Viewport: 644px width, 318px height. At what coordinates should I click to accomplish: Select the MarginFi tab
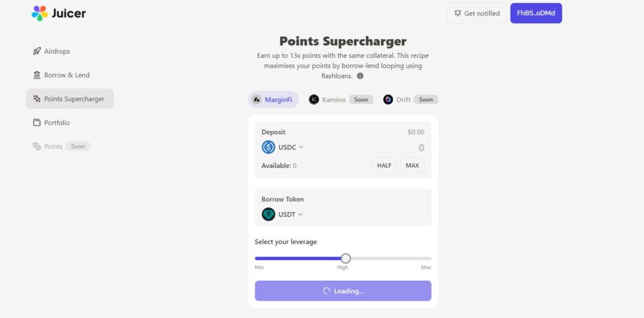coord(274,99)
